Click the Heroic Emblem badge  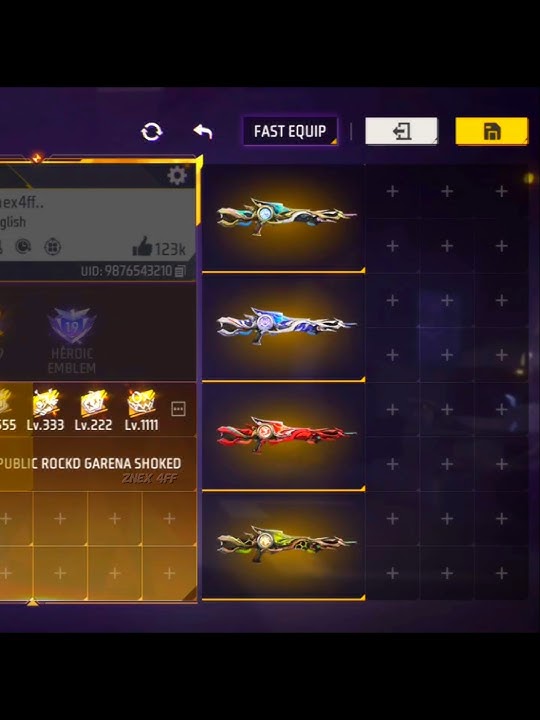tap(72, 340)
